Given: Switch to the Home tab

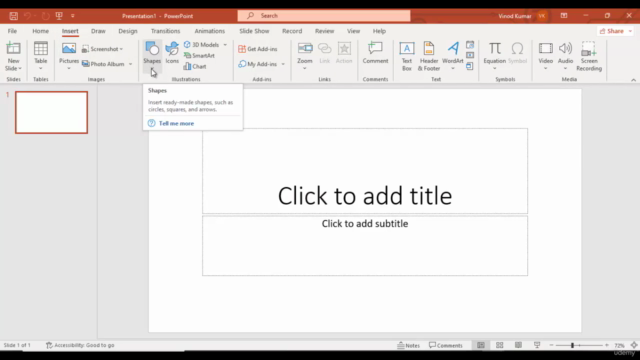Looking at the screenshot, I should tap(40, 31).
